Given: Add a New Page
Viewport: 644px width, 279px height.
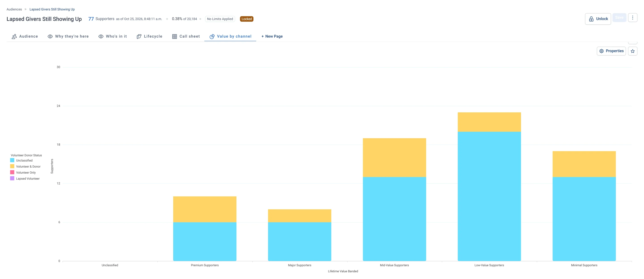Looking at the screenshot, I should [272, 36].
